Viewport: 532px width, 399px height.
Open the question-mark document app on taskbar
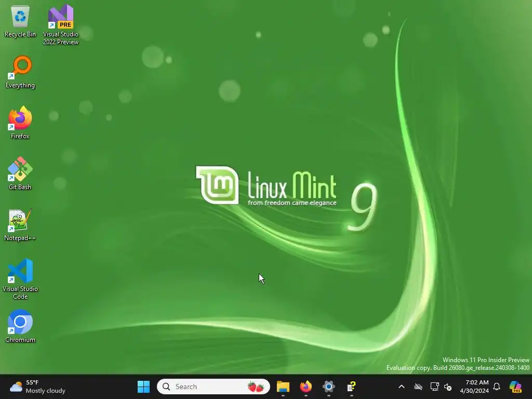pyautogui.click(x=351, y=387)
